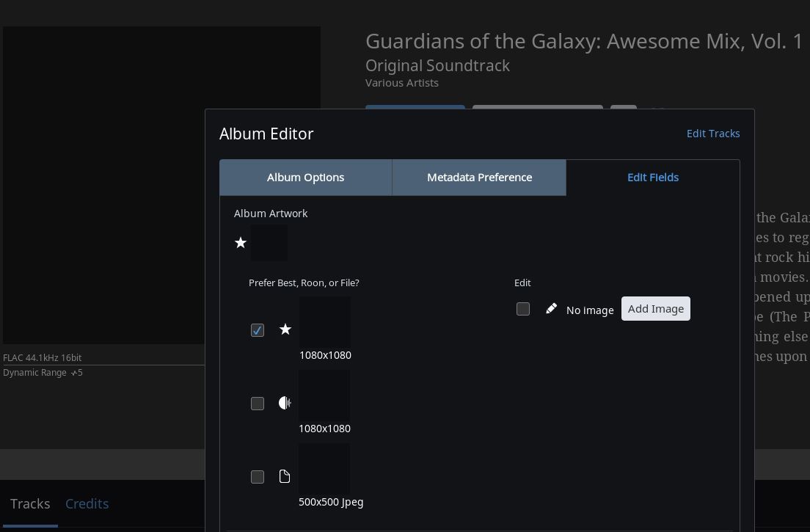This screenshot has width=810, height=532.
Task: Click the star icon beside the Best checkbox
Action: (285, 329)
